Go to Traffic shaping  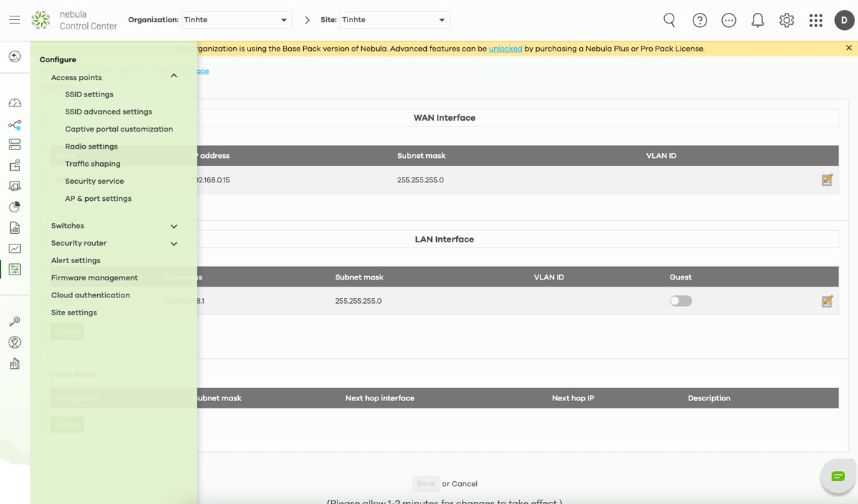tap(93, 164)
